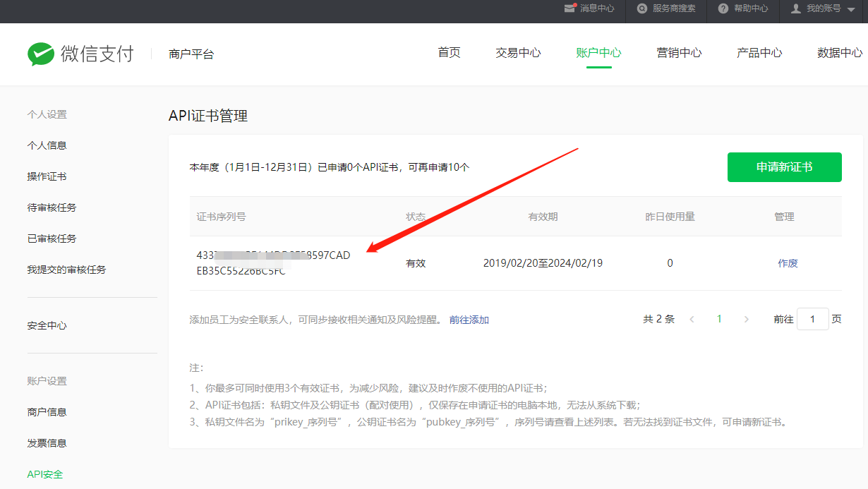Image resolution: width=868 pixels, height=489 pixels.
Task: Open 帮助中心 in the top bar
Action: pyautogui.click(x=751, y=8)
